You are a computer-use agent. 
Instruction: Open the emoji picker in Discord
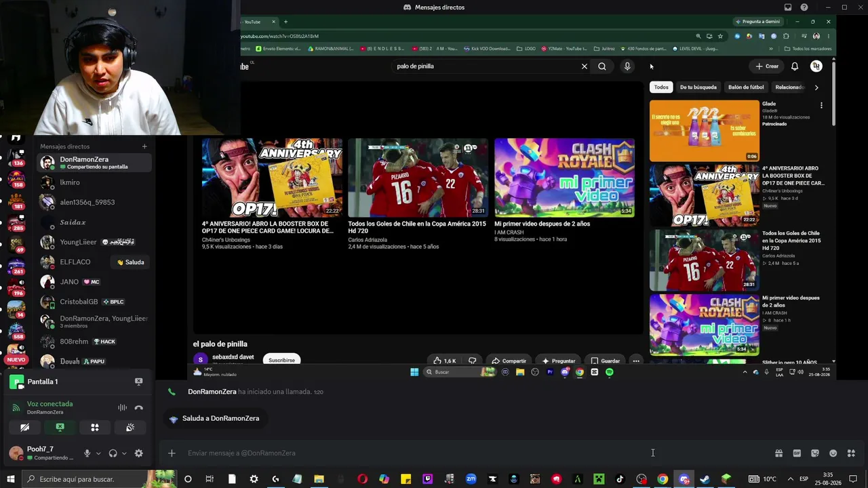pos(833,453)
